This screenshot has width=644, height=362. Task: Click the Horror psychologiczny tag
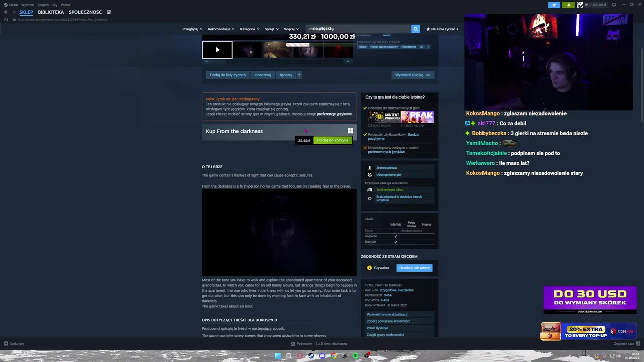click(x=384, y=47)
